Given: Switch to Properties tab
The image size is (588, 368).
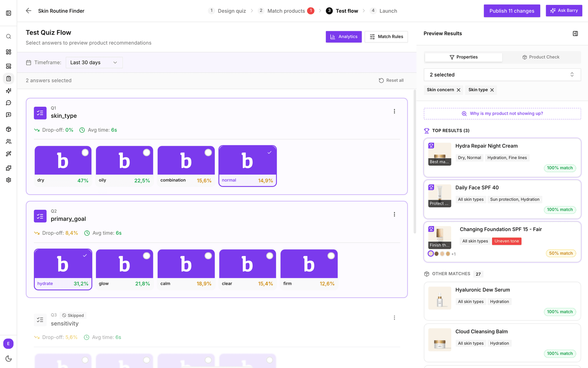Looking at the screenshot, I should tap(463, 57).
